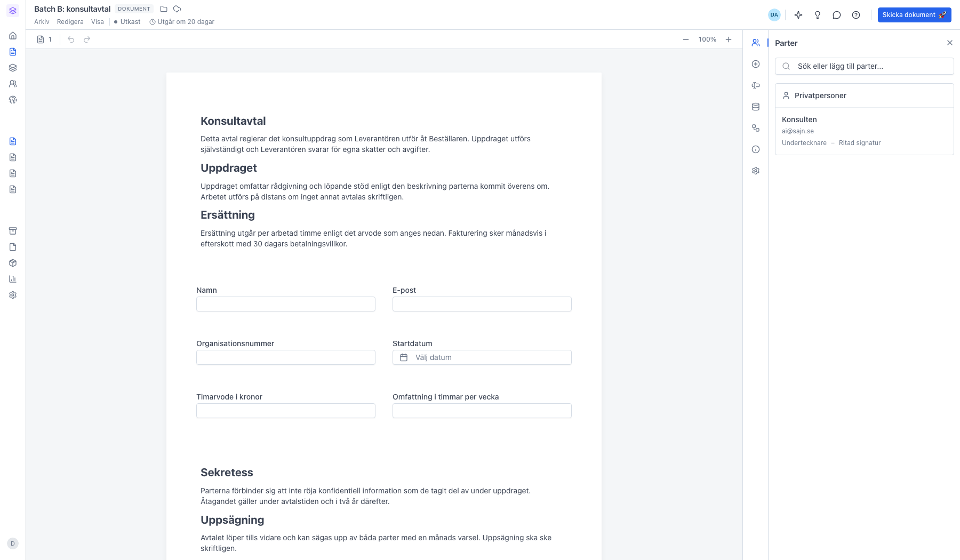Click the DA user avatar

(x=774, y=15)
